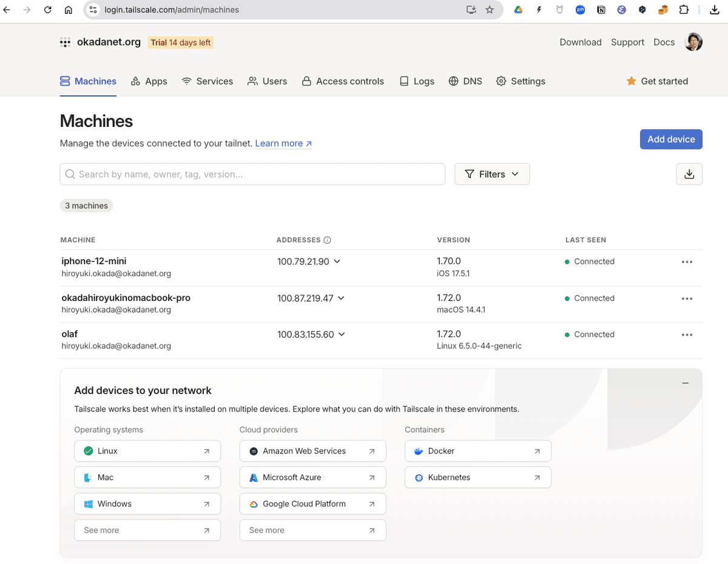Open Mac install instructions
Screen dimensions: 728x564
tap(147, 478)
